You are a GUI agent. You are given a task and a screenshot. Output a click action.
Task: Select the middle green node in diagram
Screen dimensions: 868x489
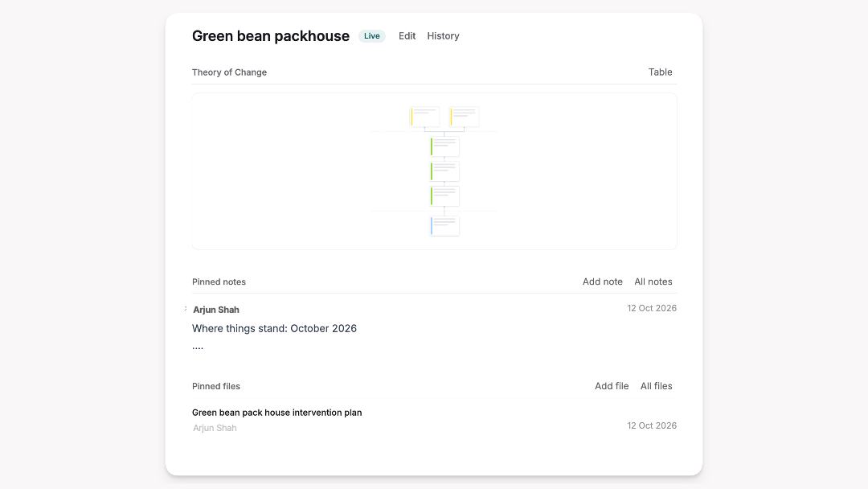[445, 171]
